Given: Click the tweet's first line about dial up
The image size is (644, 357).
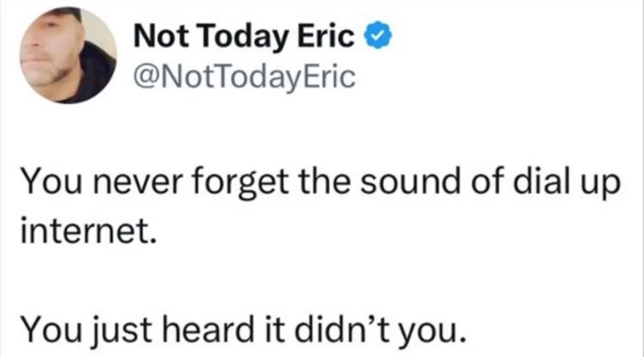Looking at the screenshot, I should point(320,183).
